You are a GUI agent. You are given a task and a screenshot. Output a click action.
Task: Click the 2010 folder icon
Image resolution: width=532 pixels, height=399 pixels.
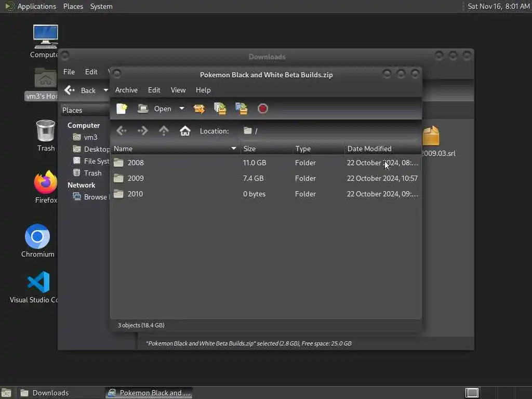coord(118,194)
